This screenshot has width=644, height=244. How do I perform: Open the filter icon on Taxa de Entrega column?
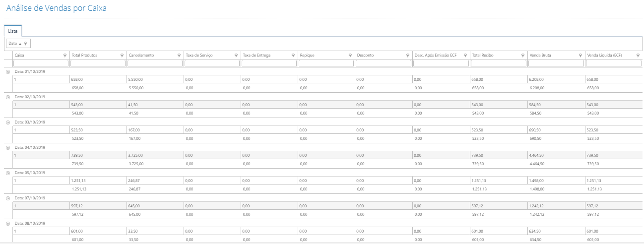click(x=293, y=56)
